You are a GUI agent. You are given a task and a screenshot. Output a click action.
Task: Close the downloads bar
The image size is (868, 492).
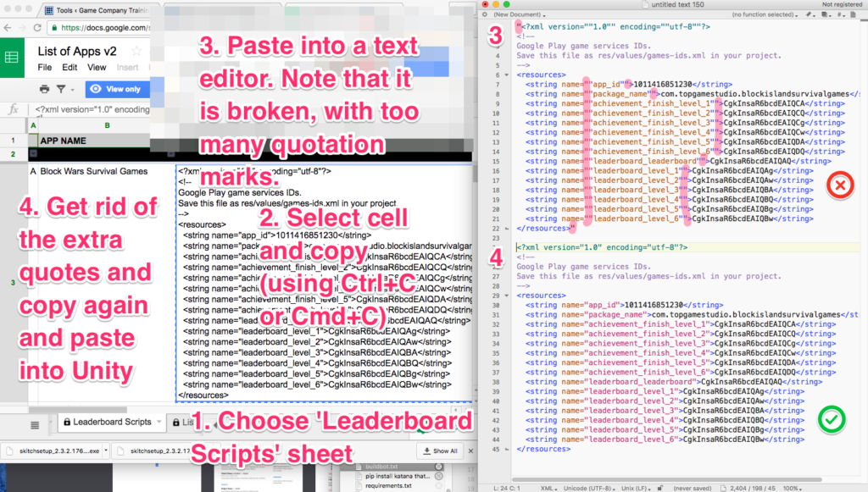[x=470, y=451]
